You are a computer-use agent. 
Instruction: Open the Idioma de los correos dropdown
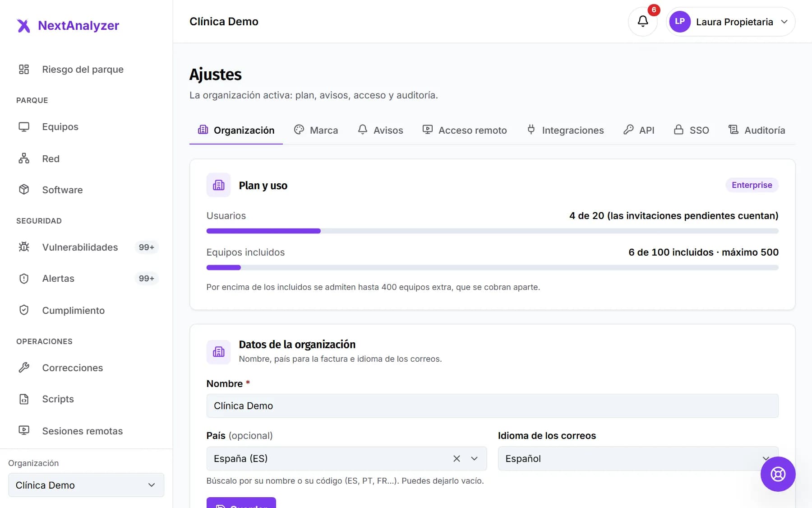[x=638, y=458]
